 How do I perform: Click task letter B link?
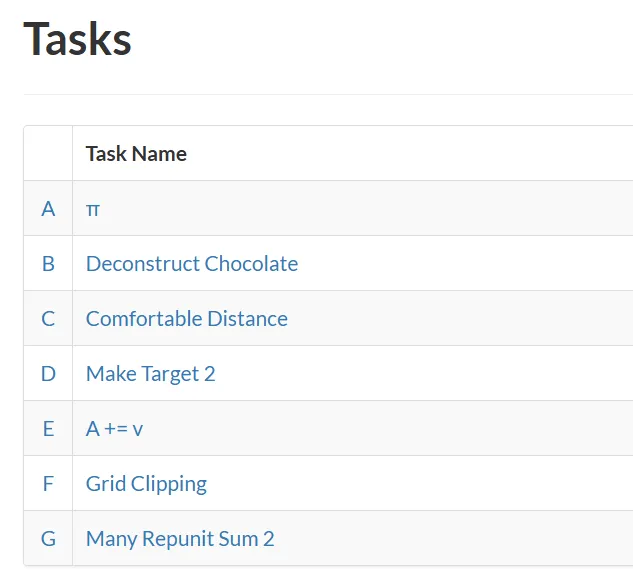click(x=48, y=264)
